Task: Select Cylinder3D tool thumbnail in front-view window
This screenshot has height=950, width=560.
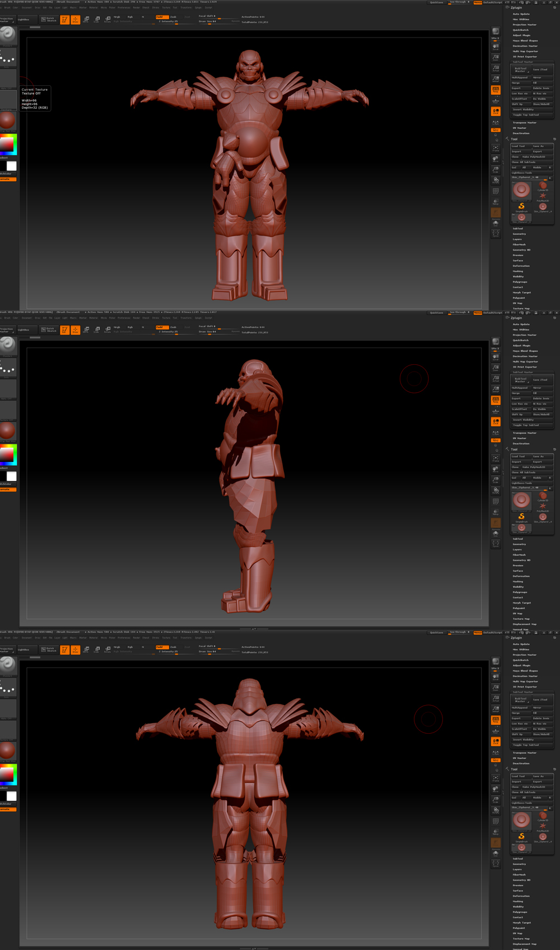Action: pos(543,186)
